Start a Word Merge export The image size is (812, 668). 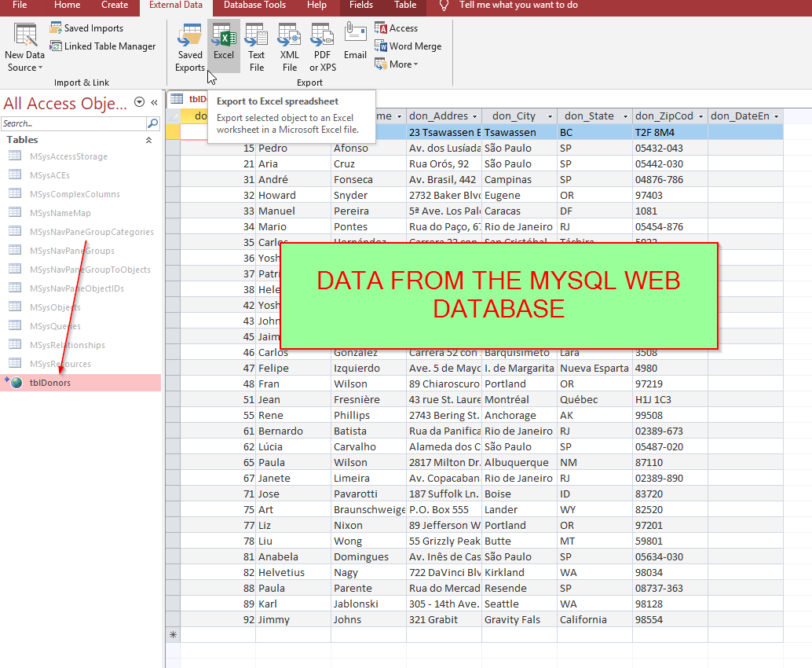click(x=408, y=46)
